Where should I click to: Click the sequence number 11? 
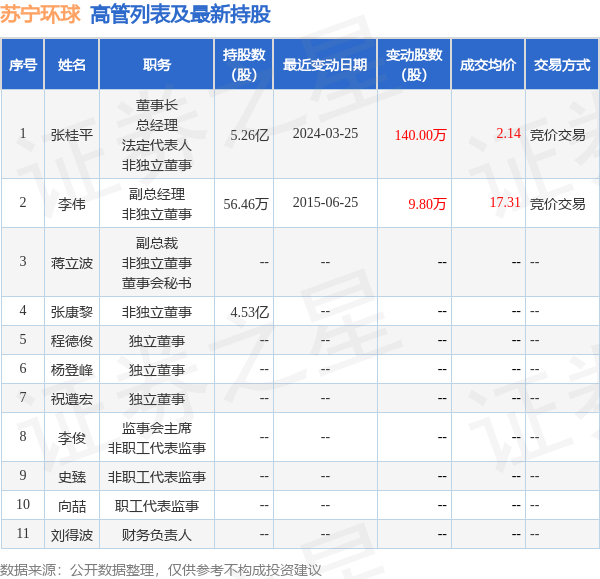[23, 533]
